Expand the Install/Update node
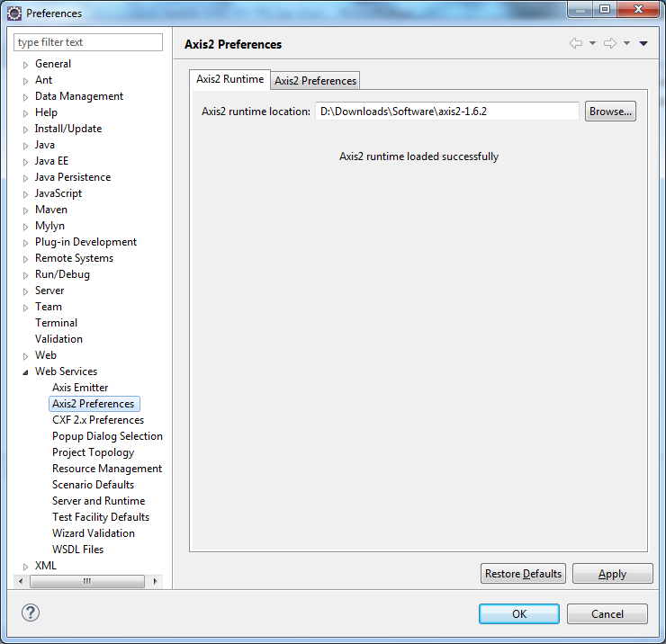The width and height of the screenshot is (666, 644). pos(25,130)
